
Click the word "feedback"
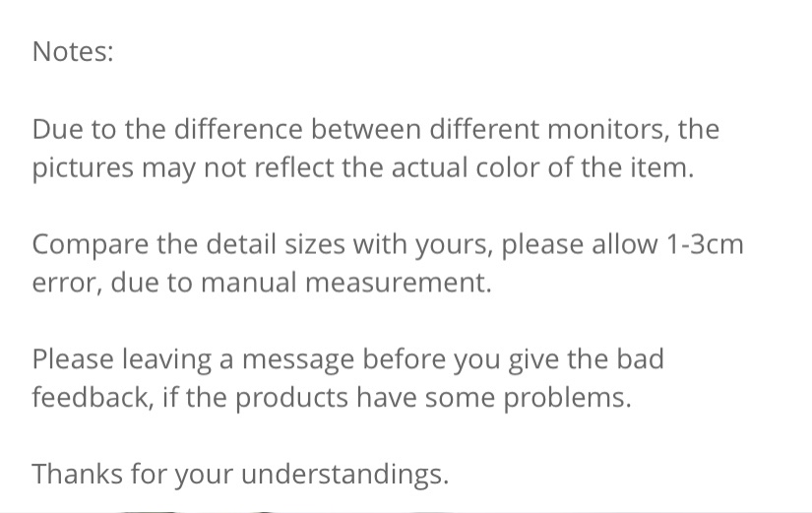click(93, 398)
